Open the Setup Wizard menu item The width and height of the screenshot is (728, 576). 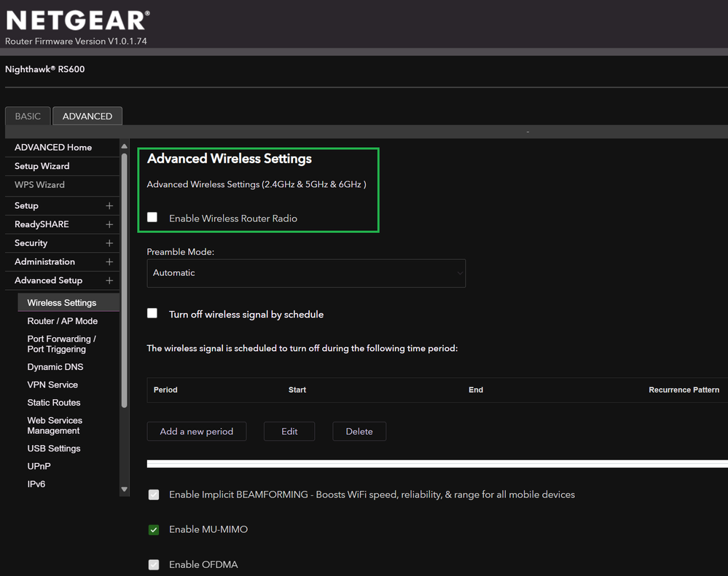pyautogui.click(x=42, y=166)
